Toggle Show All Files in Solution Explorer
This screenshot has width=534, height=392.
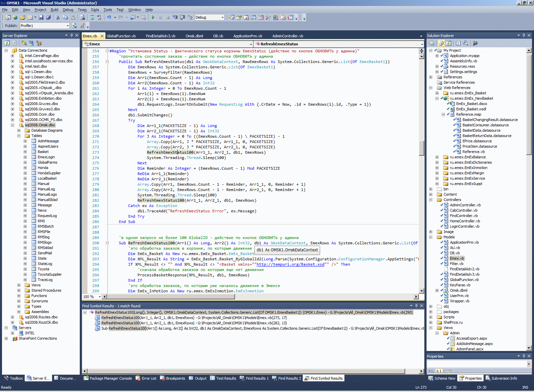pos(441,43)
